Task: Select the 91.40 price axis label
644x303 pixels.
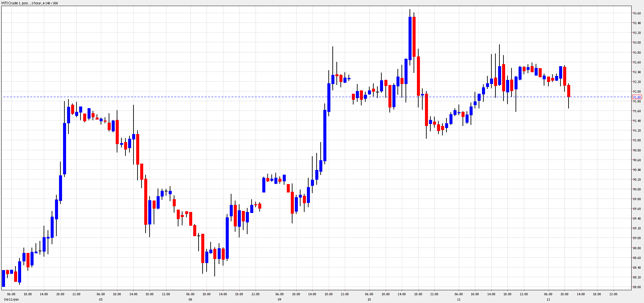Action: [x=637, y=121]
